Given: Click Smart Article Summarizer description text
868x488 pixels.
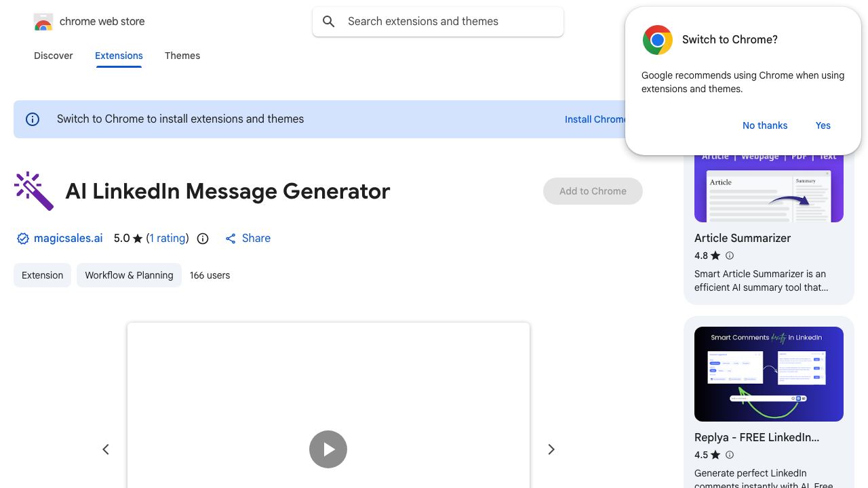Looking at the screenshot, I should pos(761,281).
